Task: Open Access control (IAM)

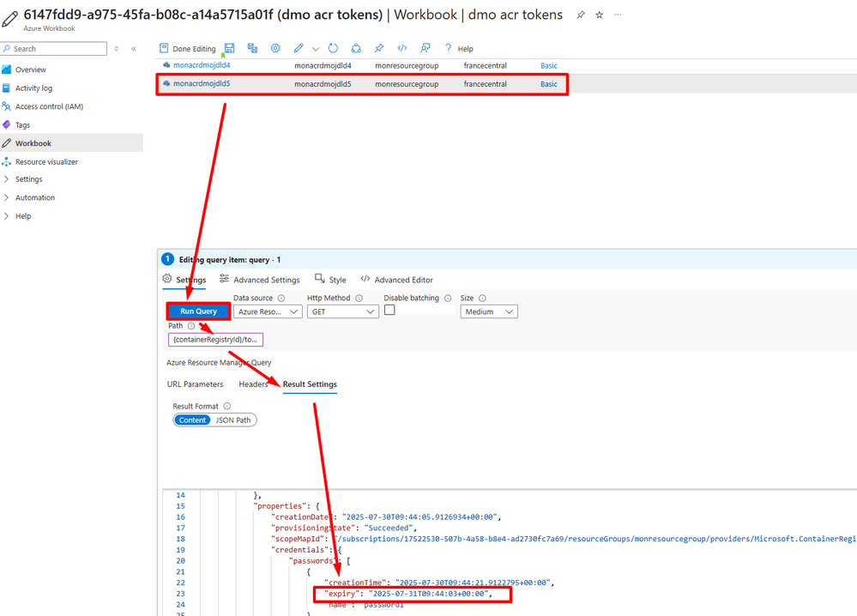Action: pos(49,106)
